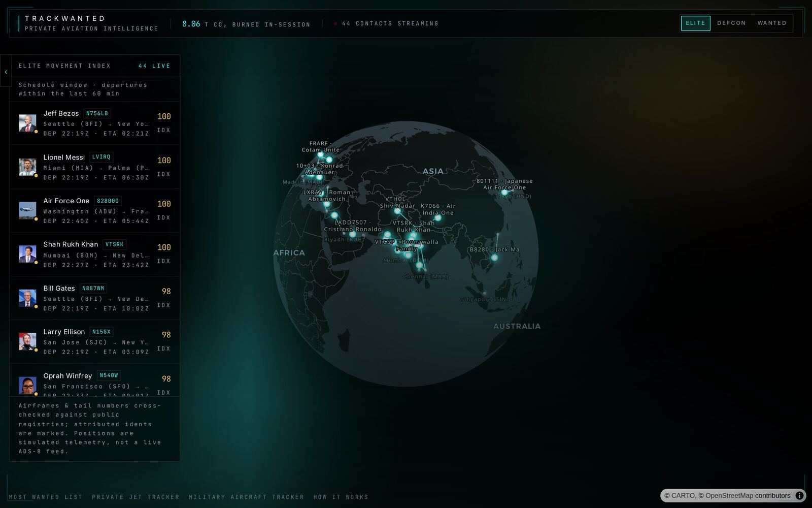Viewport: 812px width, 508px height.
Task: Click the N540W tail number badge
Action: tap(109, 375)
